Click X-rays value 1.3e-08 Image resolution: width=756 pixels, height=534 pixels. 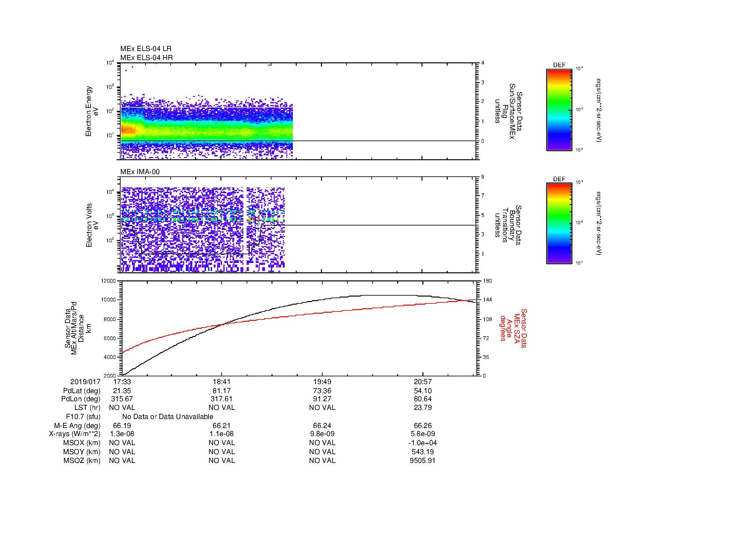click(122, 434)
